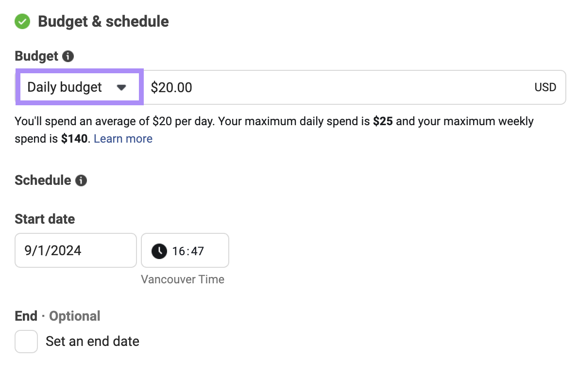This screenshot has height=392, width=577.
Task: Click the Set an end date text
Action: pos(92,341)
